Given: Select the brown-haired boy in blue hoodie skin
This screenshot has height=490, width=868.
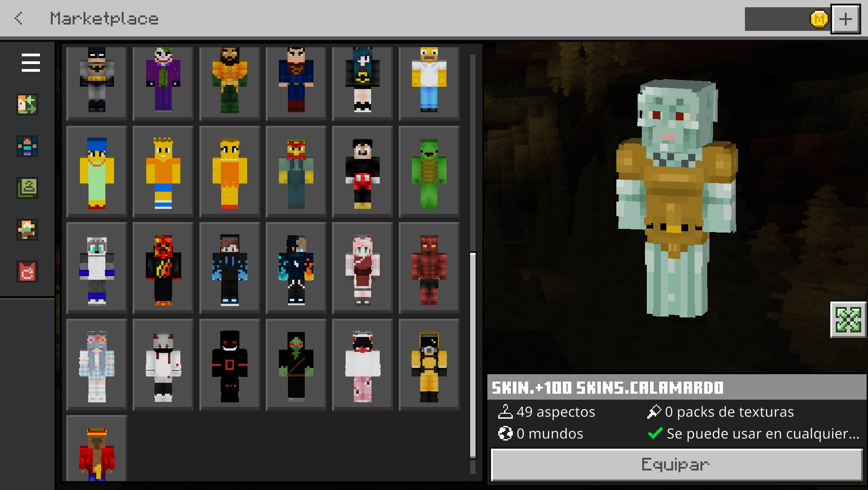Looking at the screenshot, I should 229,267.
